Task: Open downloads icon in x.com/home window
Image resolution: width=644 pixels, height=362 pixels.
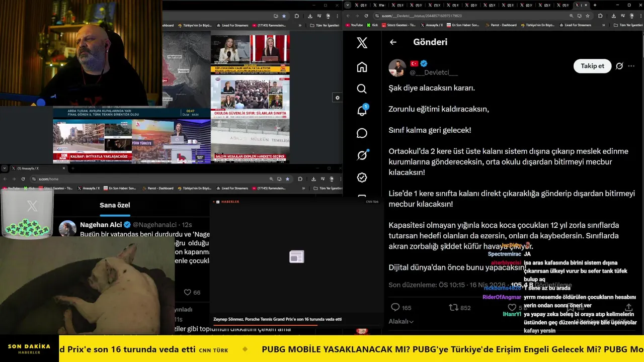Action: click(313, 178)
